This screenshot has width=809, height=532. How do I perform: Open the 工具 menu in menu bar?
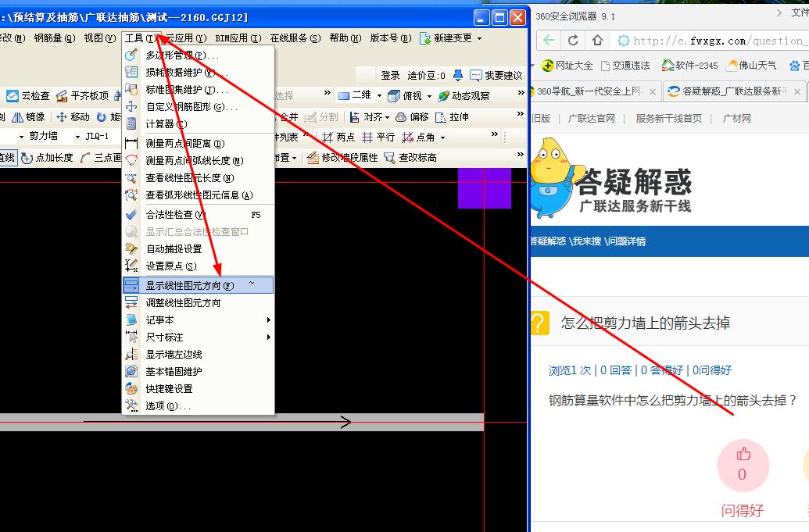tap(141, 38)
